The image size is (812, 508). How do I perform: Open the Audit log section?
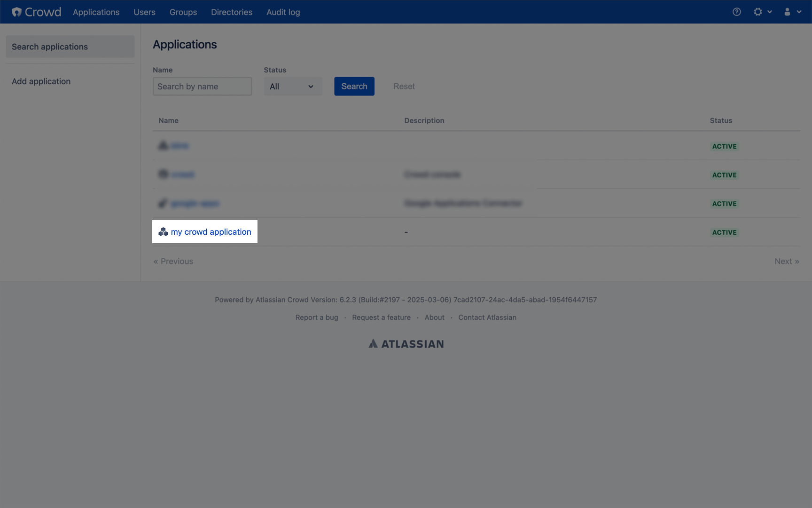click(x=282, y=12)
